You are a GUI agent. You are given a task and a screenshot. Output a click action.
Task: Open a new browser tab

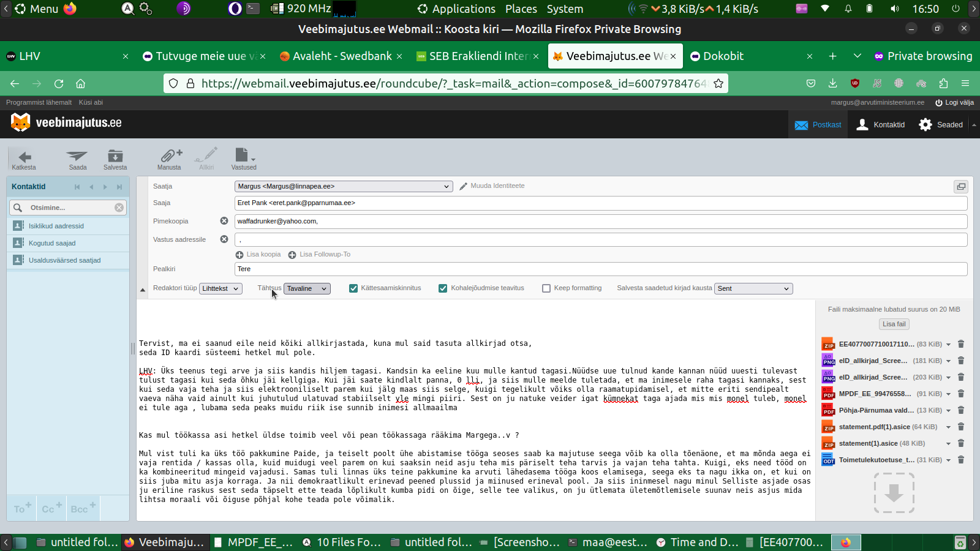coord(832,56)
